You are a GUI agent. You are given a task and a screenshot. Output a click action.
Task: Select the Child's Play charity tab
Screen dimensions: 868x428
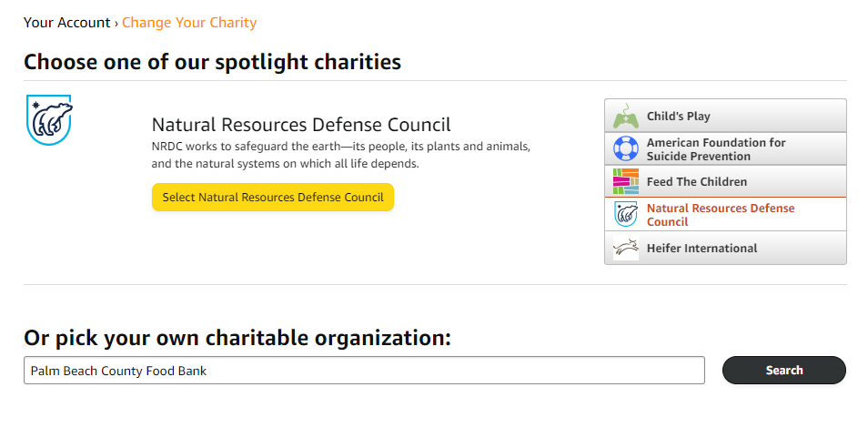click(x=725, y=117)
